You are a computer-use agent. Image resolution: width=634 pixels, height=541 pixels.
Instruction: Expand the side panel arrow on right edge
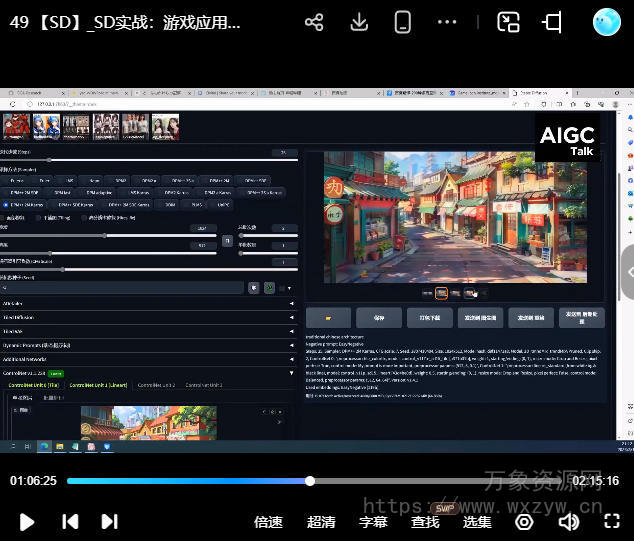pos(627,270)
